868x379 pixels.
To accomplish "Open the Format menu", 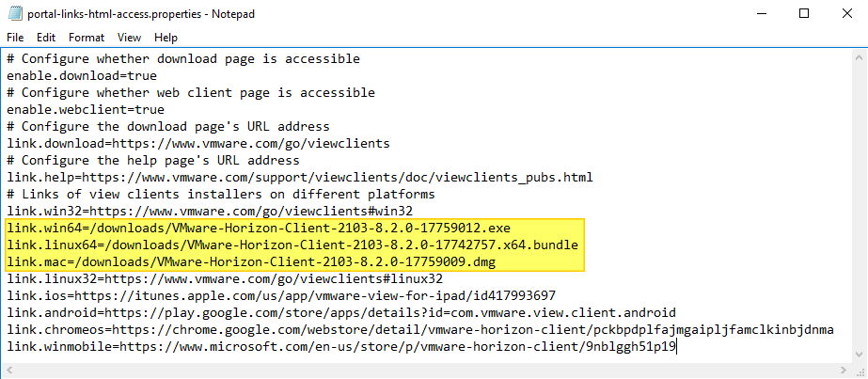I will tap(86, 38).
